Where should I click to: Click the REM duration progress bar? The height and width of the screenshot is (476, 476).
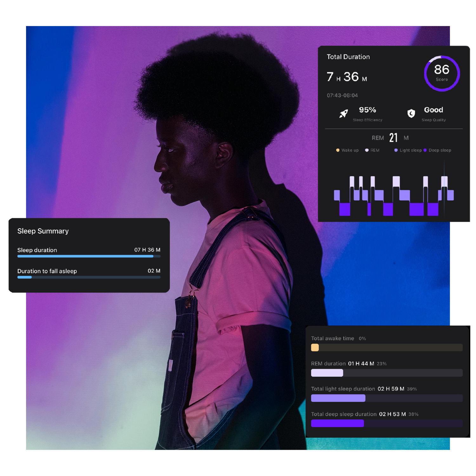(x=387, y=373)
